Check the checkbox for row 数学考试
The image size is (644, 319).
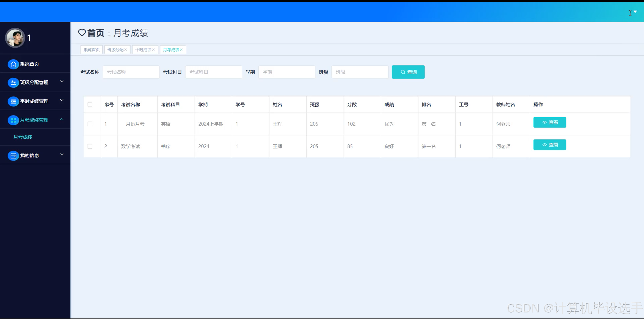tap(90, 146)
